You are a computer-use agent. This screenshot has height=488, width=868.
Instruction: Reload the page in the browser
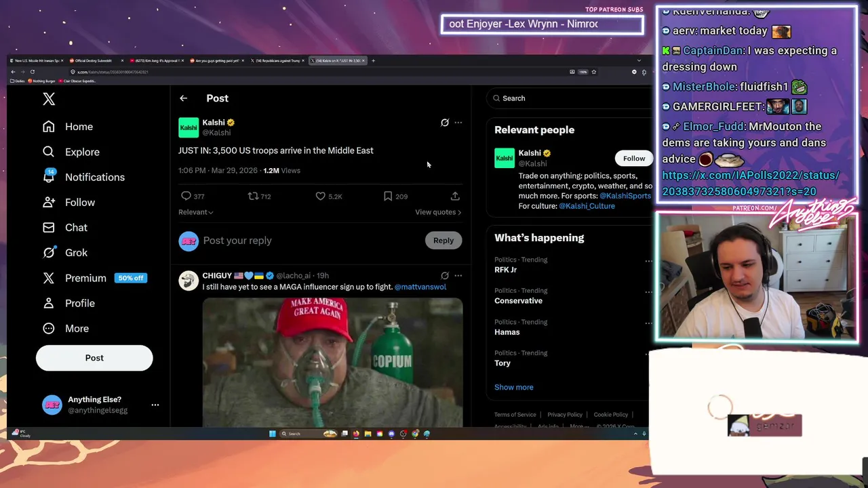32,72
